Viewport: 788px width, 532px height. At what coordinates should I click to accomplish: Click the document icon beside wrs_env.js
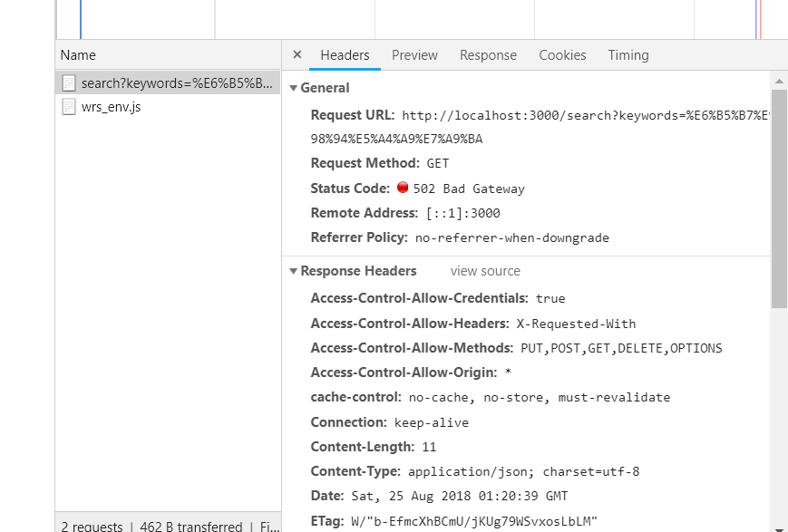(x=69, y=107)
